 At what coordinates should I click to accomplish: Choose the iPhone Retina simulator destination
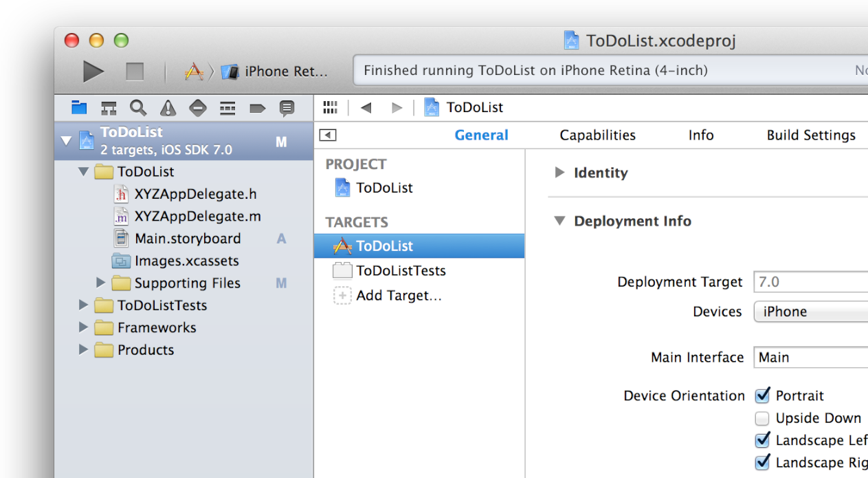pyautogui.click(x=275, y=72)
